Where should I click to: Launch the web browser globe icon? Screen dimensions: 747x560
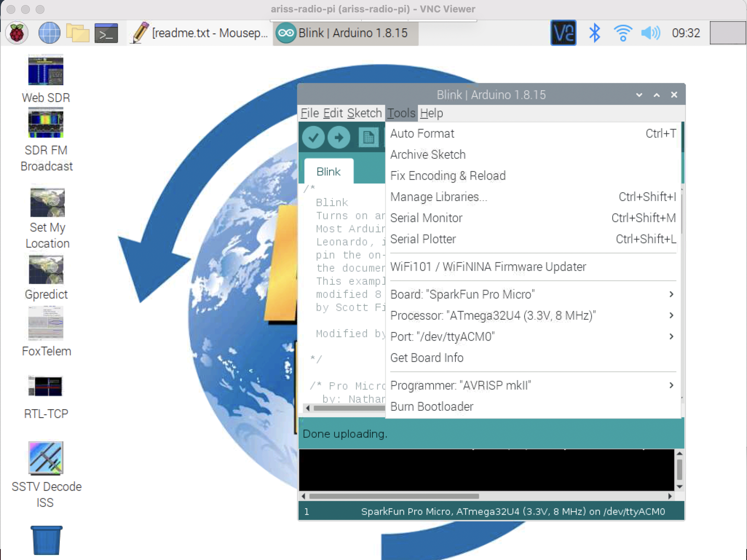click(x=49, y=33)
